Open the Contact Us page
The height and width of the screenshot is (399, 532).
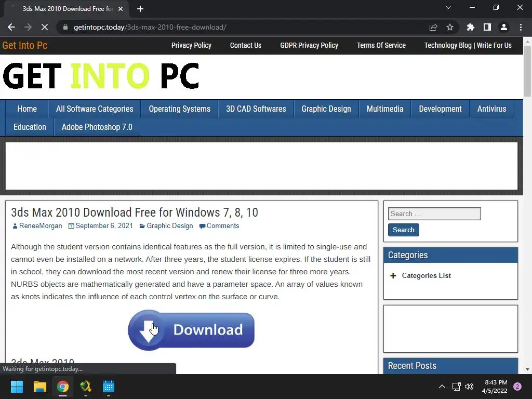tap(246, 45)
